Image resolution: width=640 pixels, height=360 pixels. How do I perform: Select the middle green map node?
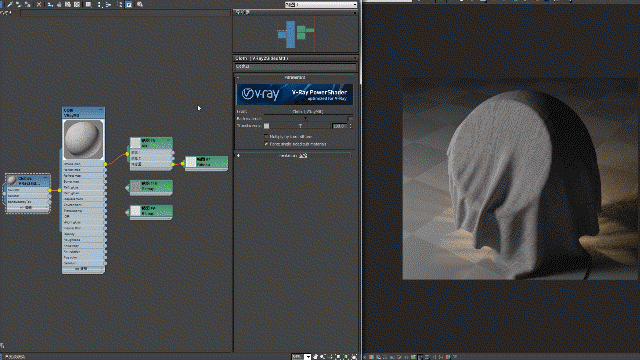coord(151,187)
